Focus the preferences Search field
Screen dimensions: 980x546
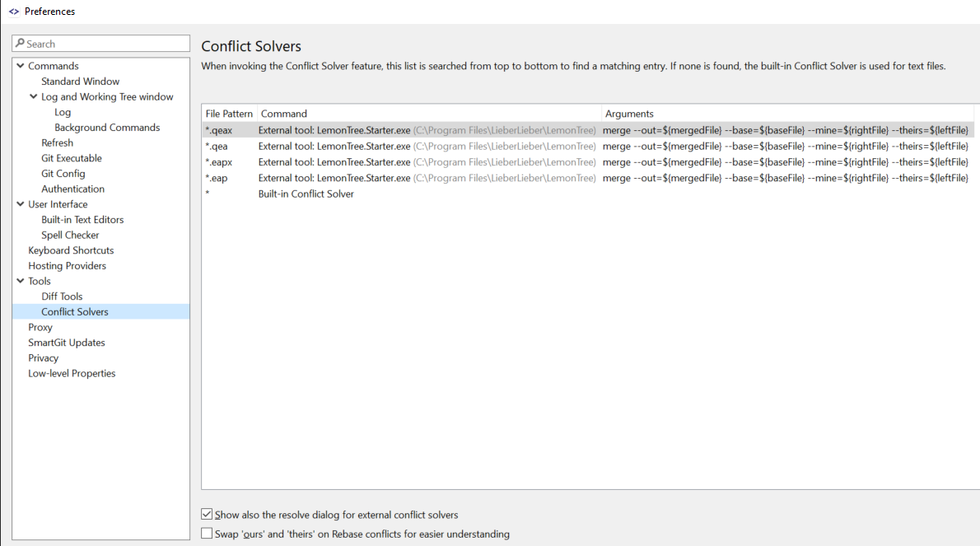100,43
